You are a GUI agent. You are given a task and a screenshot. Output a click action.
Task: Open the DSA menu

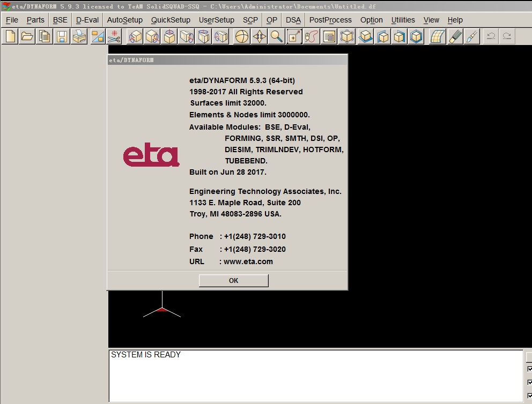pyautogui.click(x=293, y=20)
